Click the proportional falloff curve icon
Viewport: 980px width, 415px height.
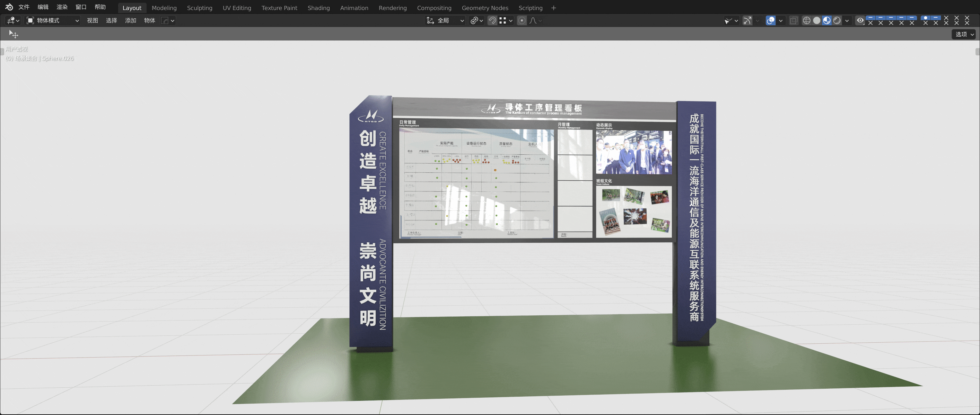(533, 20)
